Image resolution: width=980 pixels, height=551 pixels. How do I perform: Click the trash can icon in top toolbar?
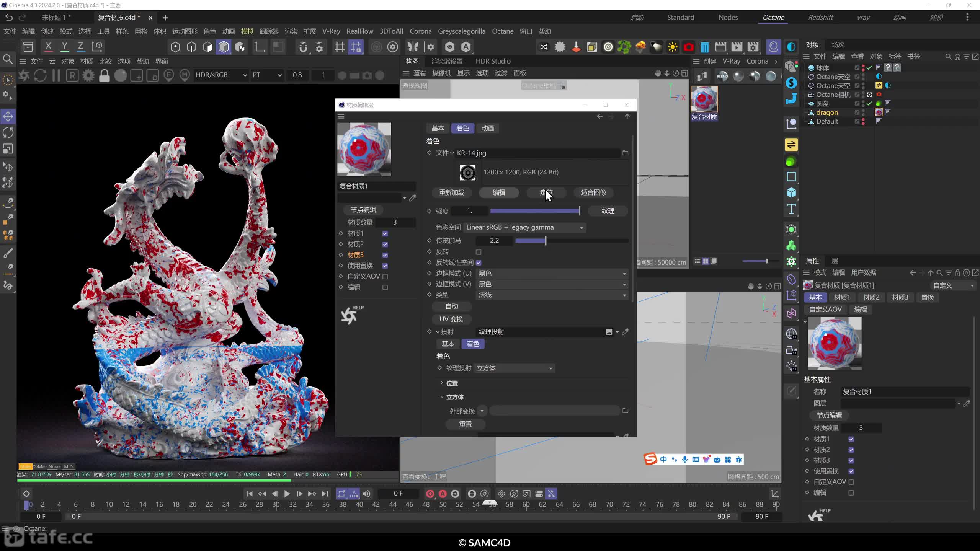[704, 47]
